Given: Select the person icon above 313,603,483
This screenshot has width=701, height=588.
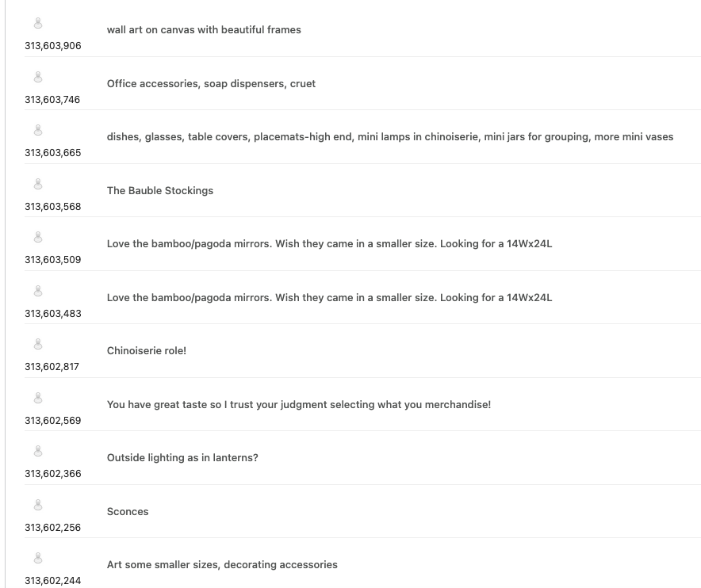Looking at the screenshot, I should (38, 292).
